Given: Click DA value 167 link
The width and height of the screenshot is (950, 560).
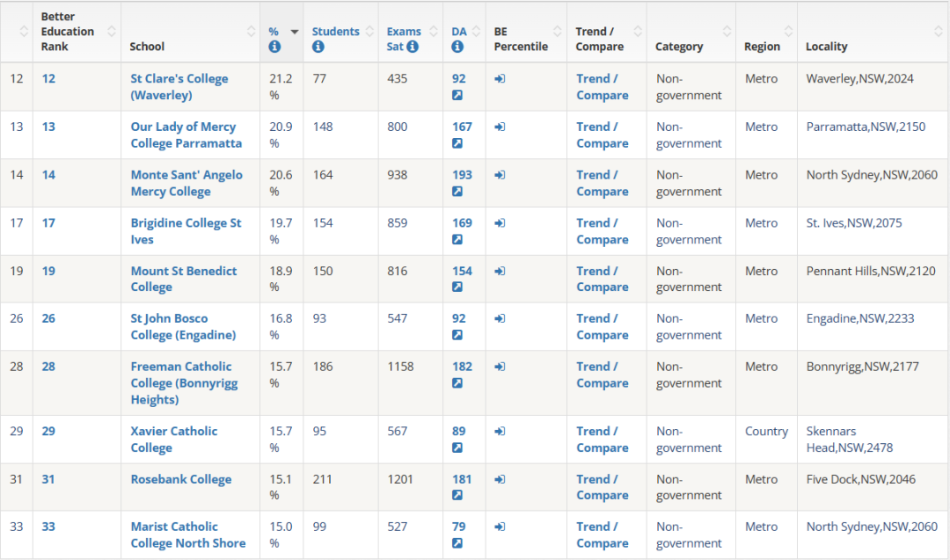Looking at the screenshot, I should point(462,127).
